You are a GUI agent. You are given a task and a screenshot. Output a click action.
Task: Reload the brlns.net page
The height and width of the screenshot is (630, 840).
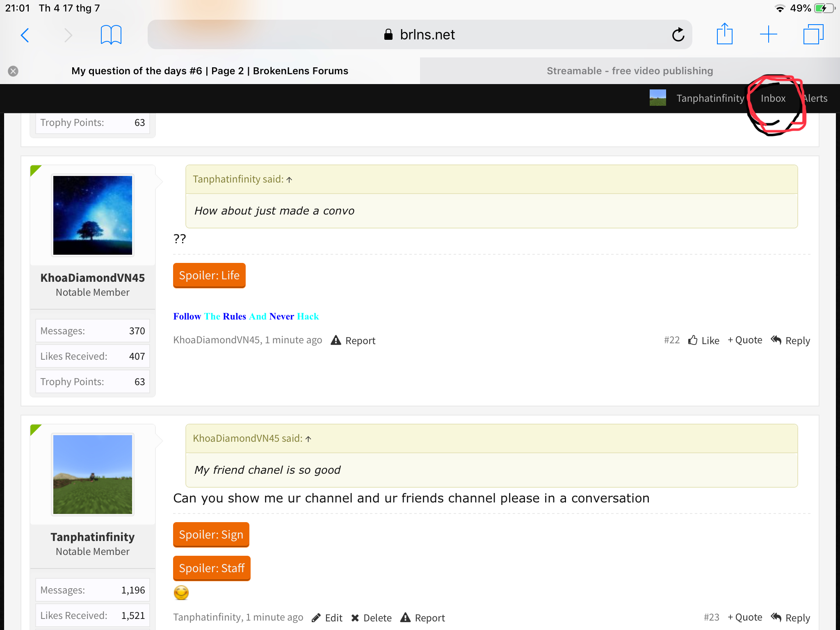coord(678,35)
